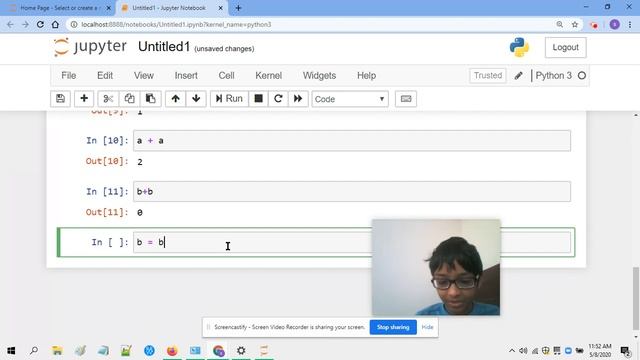This screenshot has height=360, width=640.
Task: Open the Windows Start menu
Action: tap(11, 351)
